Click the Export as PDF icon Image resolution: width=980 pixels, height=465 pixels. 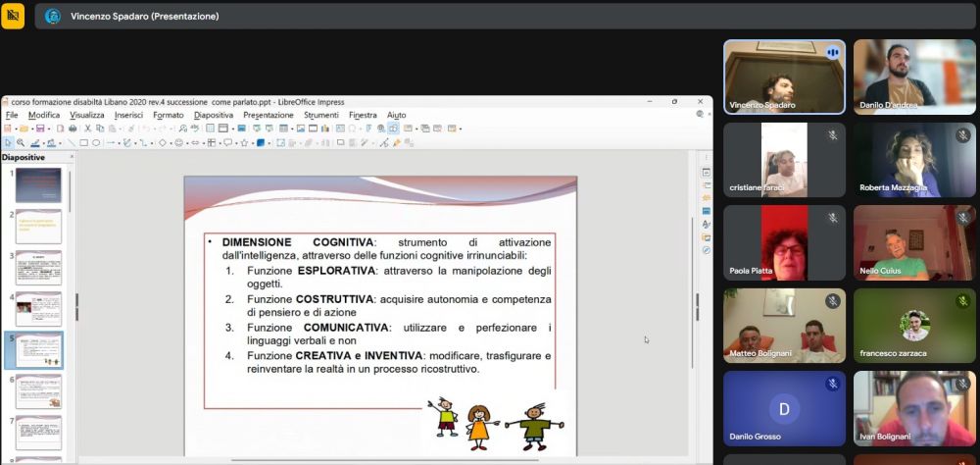pyautogui.click(x=61, y=129)
